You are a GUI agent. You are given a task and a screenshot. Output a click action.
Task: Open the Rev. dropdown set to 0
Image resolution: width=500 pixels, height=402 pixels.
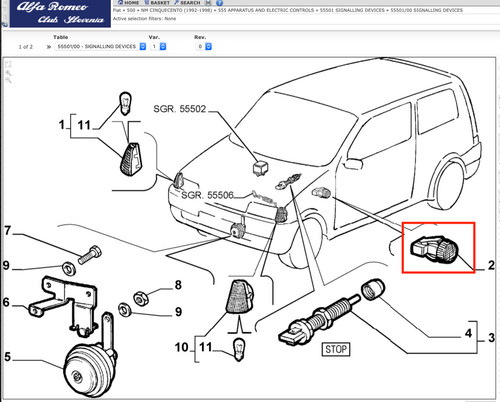204,47
